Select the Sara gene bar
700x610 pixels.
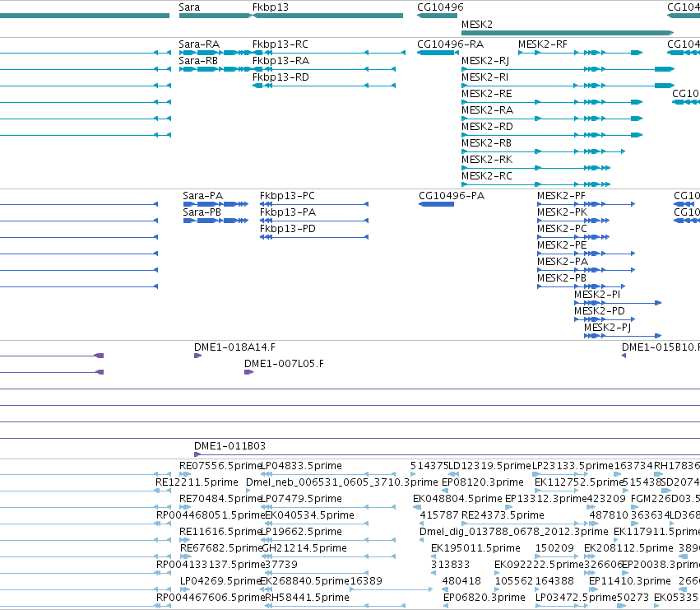[x=216, y=16]
